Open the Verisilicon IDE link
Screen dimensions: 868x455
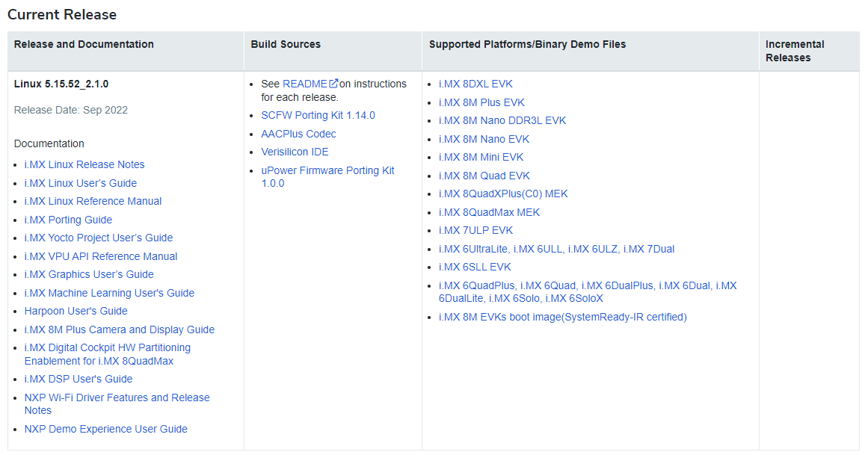(x=295, y=152)
